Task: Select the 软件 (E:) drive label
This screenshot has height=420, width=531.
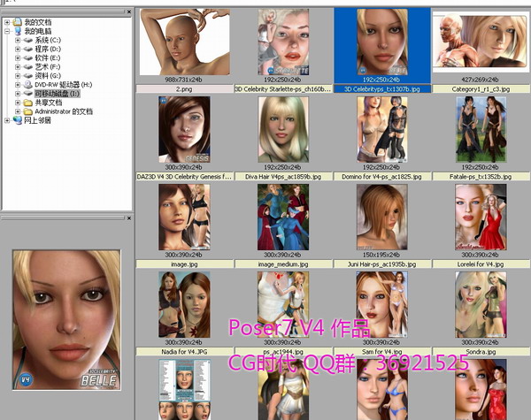Action: 48,57
